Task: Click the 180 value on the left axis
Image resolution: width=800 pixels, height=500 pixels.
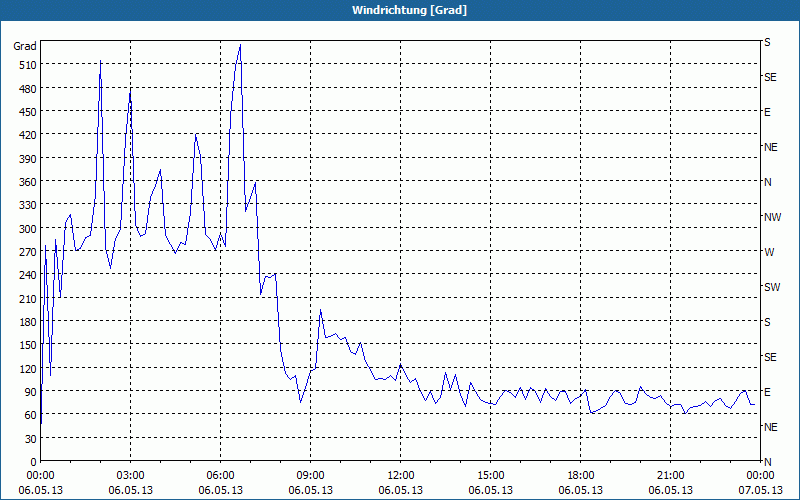Action: coord(28,322)
